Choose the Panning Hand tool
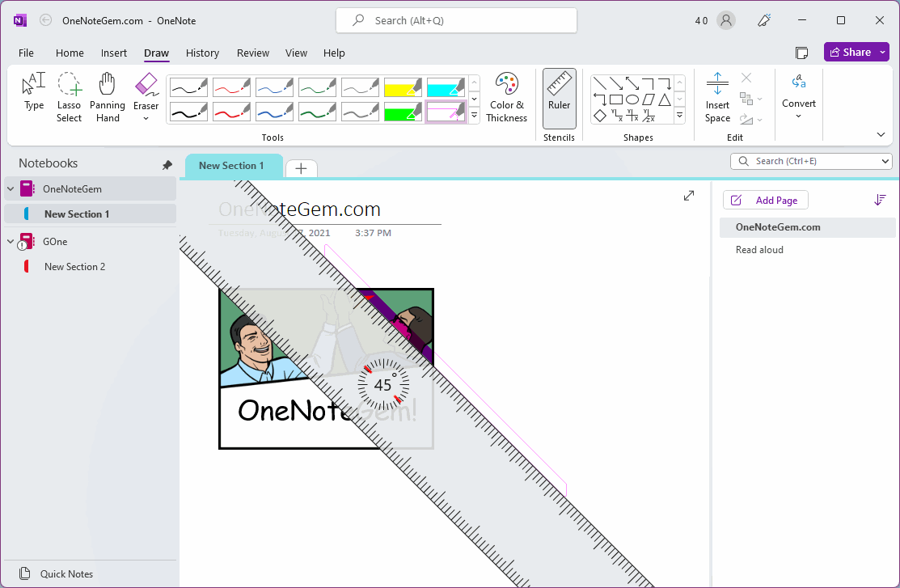 coord(108,97)
